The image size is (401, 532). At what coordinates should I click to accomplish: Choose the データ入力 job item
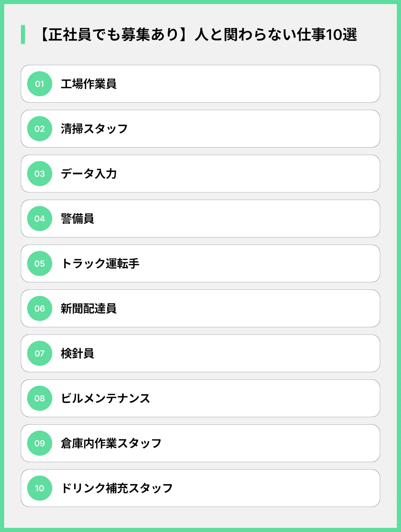[x=89, y=174]
